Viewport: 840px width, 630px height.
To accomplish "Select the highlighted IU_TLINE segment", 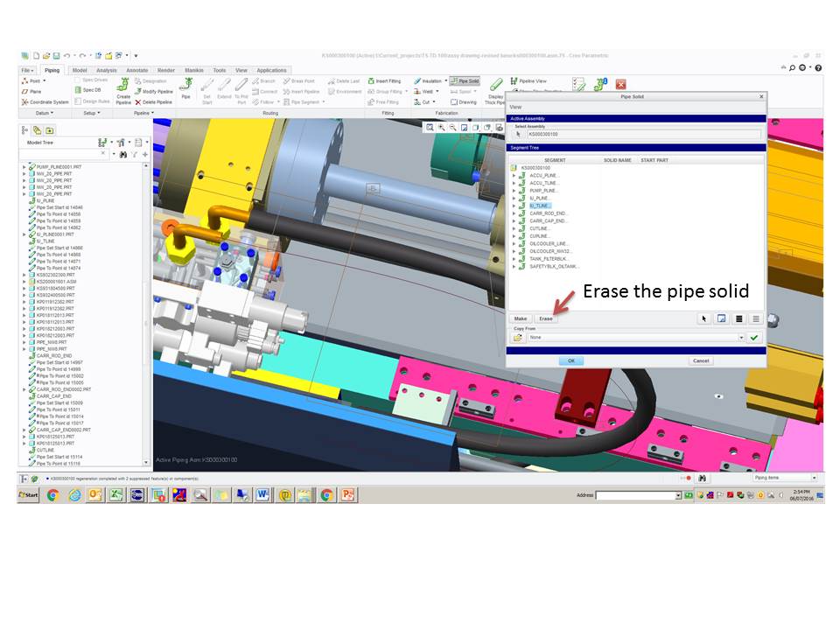I will point(540,206).
